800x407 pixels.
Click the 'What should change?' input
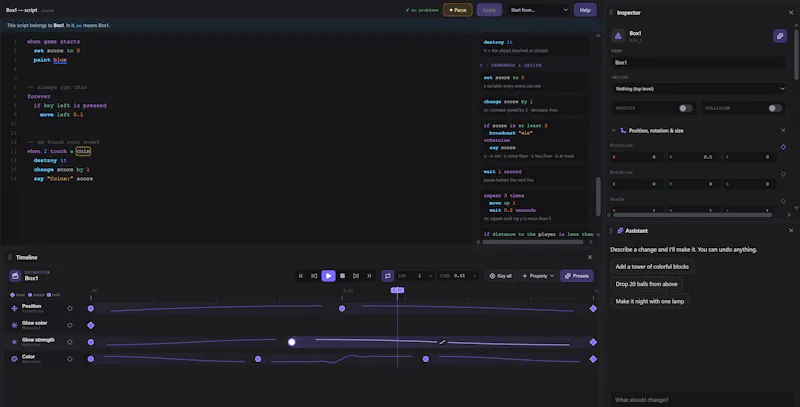pos(702,400)
